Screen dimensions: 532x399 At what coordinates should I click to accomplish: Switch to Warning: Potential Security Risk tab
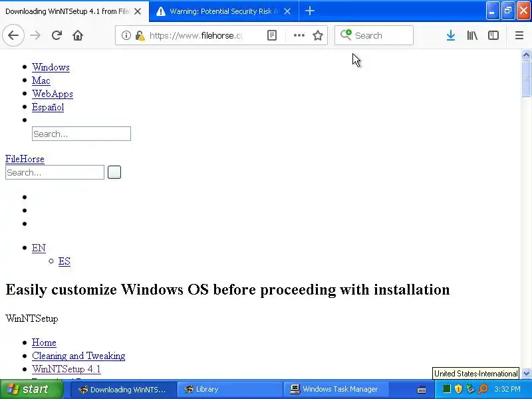click(217, 11)
